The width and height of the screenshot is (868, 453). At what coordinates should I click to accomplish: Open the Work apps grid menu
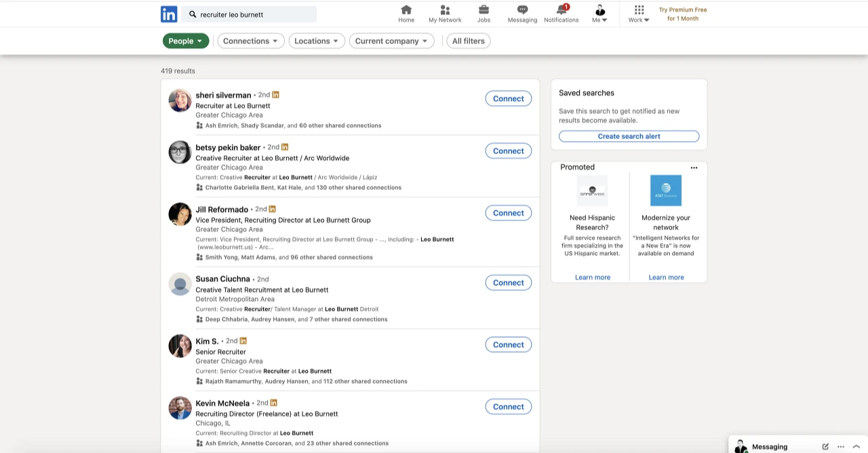coord(639,14)
